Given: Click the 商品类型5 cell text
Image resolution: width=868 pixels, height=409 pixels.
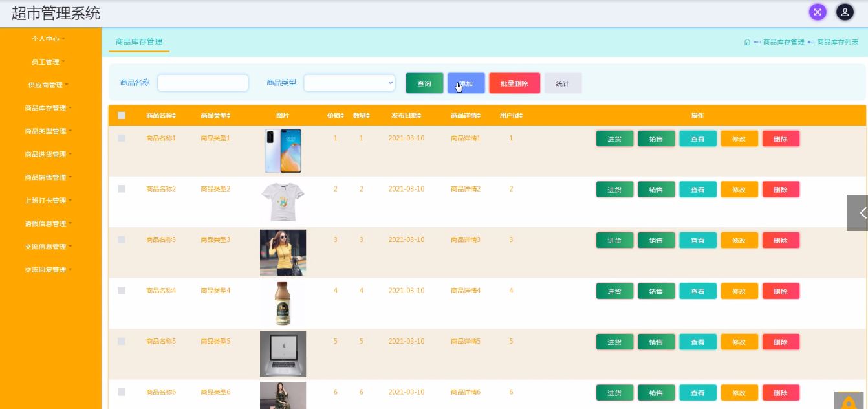Looking at the screenshot, I should (215, 341).
